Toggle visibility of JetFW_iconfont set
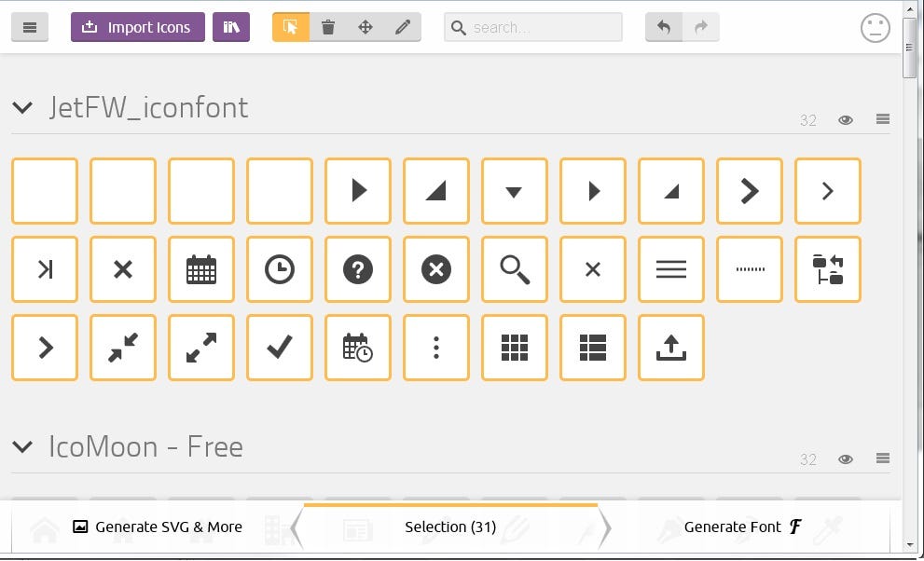 [x=846, y=120]
